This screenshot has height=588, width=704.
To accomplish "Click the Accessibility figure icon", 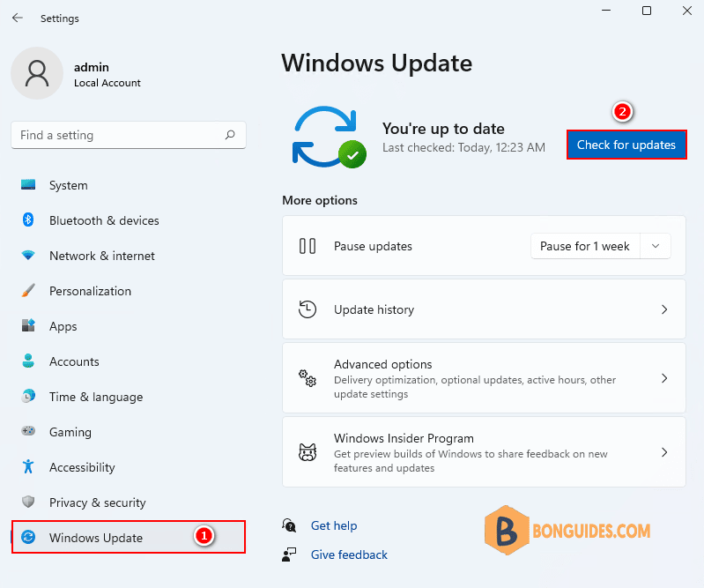I will click(x=28, y=467).
